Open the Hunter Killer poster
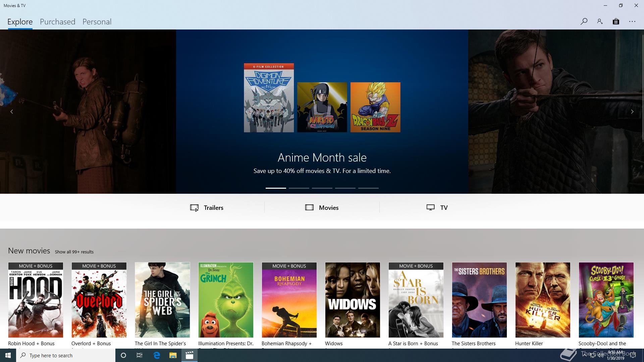The height and width of the screenshot is (362, 644). point(543,300)
